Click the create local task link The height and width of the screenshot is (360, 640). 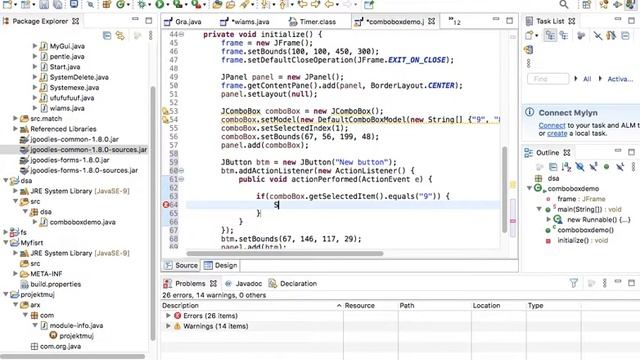click(x=557, y=133)
